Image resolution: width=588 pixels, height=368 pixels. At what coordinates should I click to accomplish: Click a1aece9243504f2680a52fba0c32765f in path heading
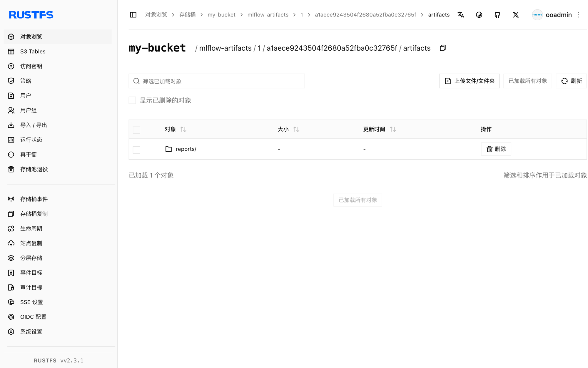pos(332,48)
